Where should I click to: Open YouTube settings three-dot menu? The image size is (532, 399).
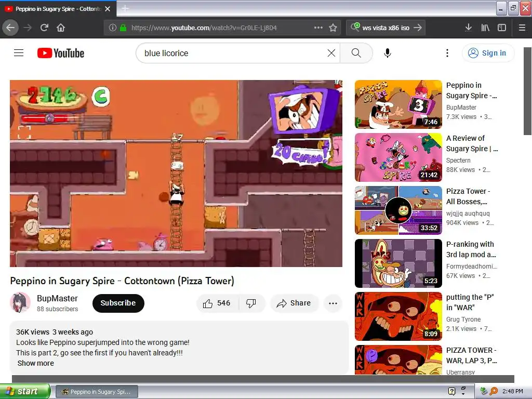tap(447, 53)
